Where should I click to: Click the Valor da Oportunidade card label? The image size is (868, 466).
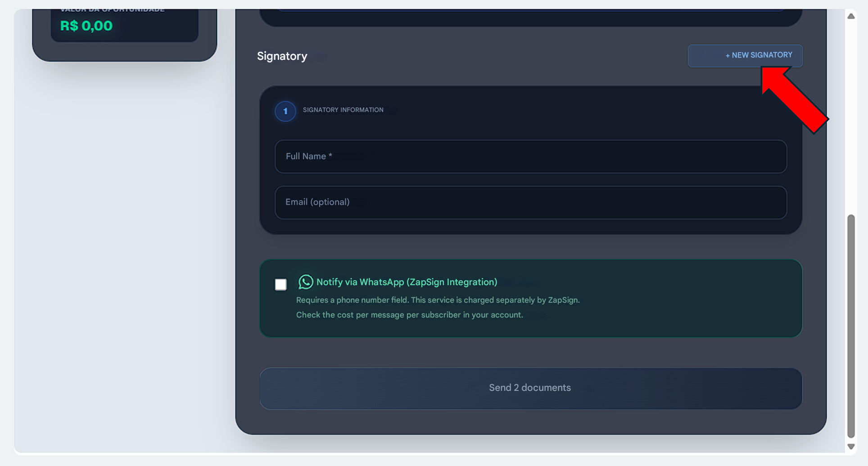pos(112,10)
